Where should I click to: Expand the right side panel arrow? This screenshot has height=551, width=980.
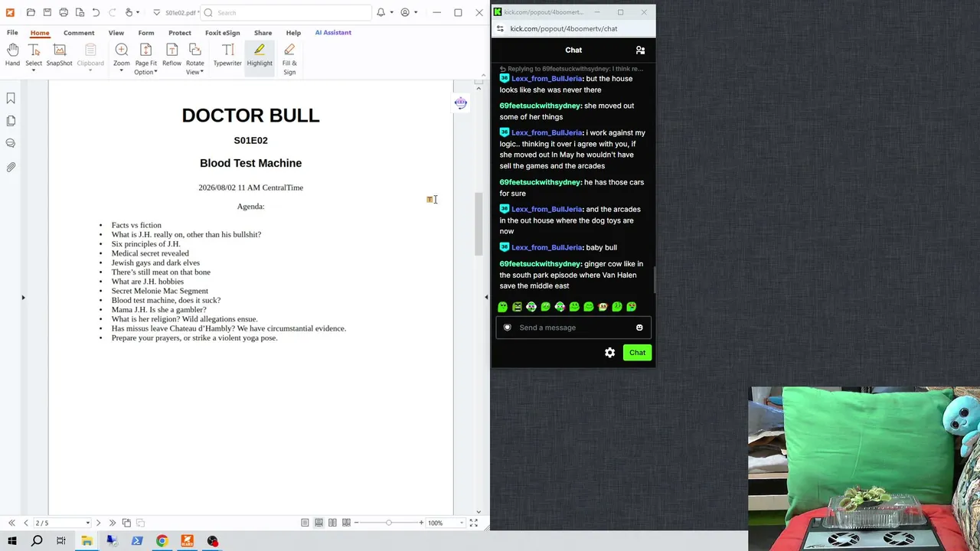click(x=486, y=298)
